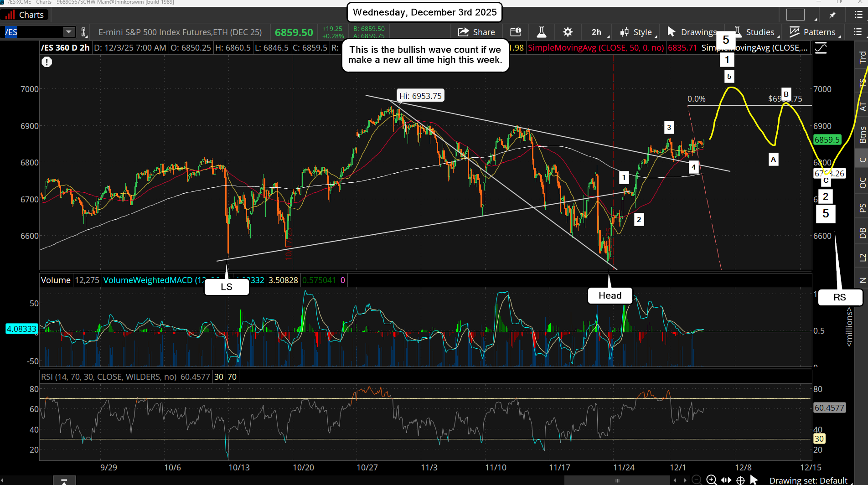Open the Drawing set: Default dropdown

(x=808, y=480)
